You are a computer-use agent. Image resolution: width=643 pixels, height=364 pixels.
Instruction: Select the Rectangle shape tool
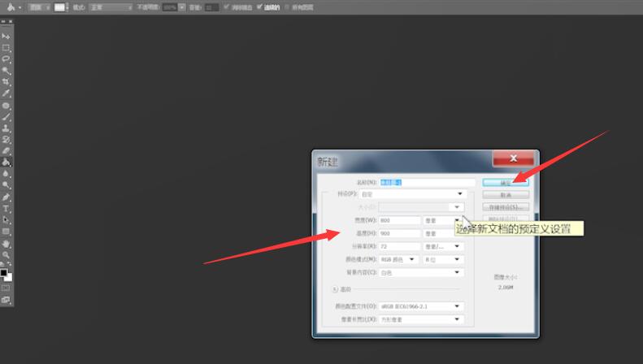[6, 232]
